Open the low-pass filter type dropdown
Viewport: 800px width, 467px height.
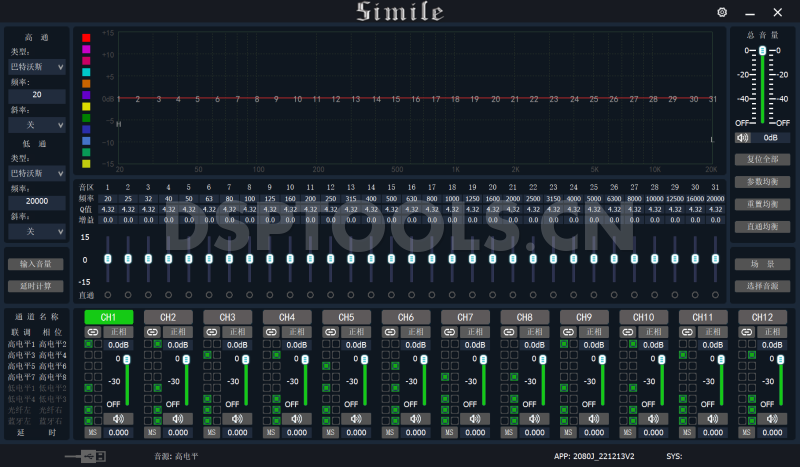(x=36, y=171)
